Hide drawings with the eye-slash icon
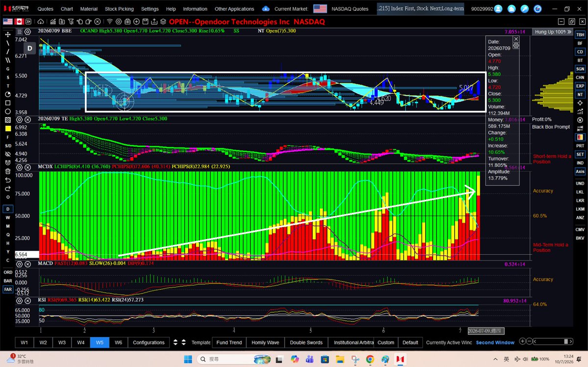 tap(8, 154)
